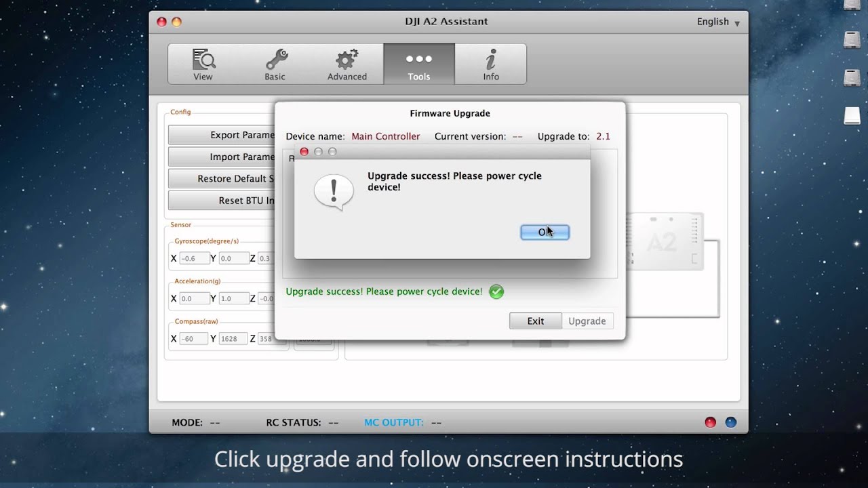
Task: Open the second desktop drive icon
Action: point(852,39)
